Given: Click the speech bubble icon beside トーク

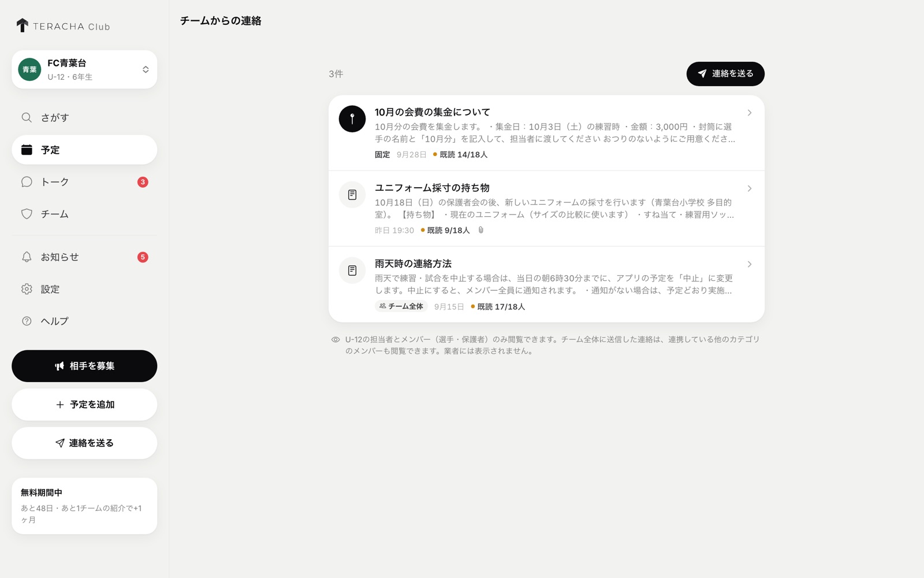Looking at the screenshot, I should coord(27,182).
